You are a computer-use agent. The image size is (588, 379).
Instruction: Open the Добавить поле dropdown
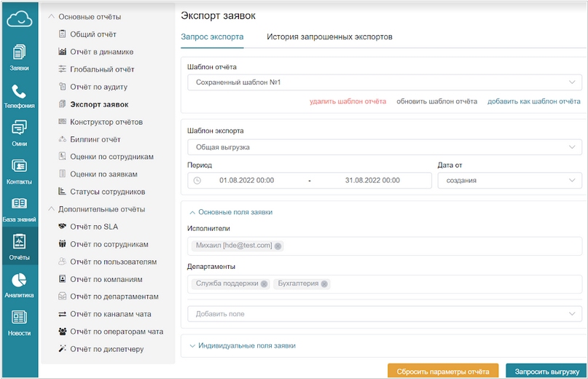(385, 313)
